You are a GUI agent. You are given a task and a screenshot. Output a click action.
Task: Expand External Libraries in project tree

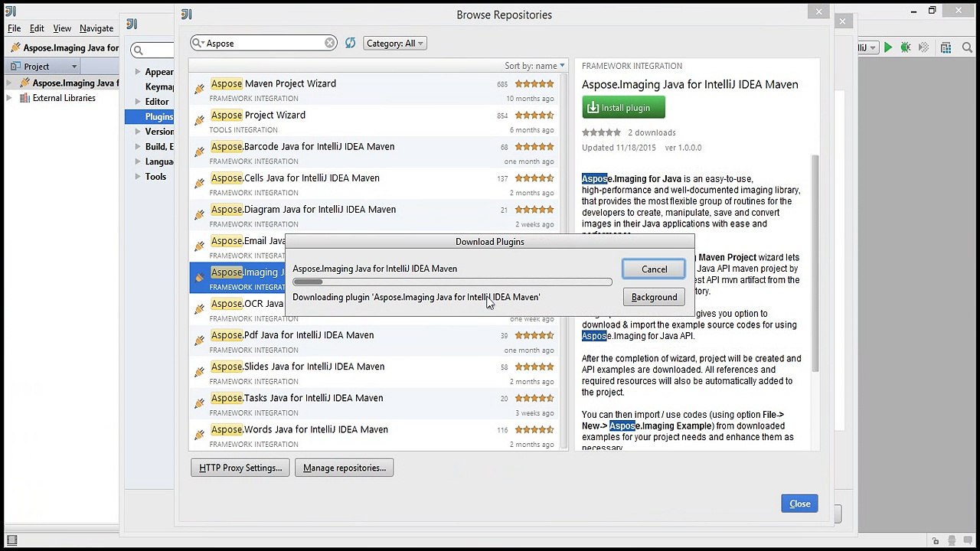coord(10,98)
